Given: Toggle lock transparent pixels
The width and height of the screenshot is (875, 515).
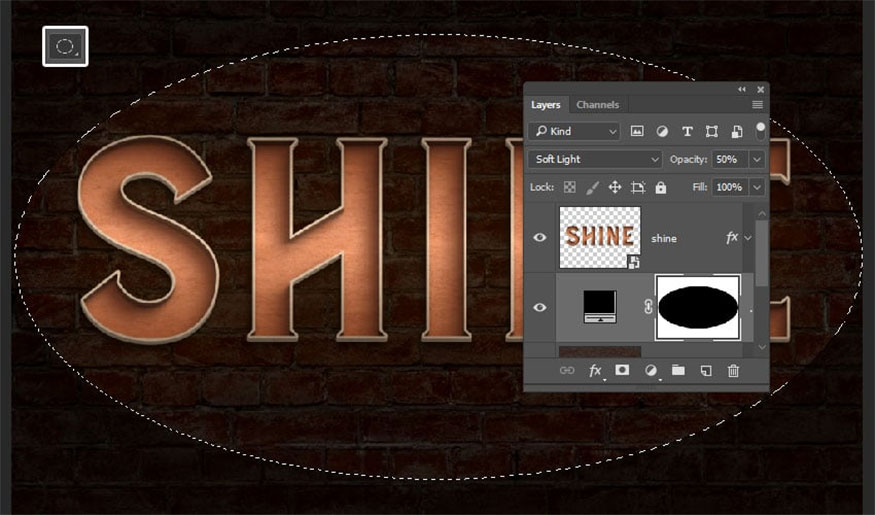Looking at the screenshot, I should point(569,187).
